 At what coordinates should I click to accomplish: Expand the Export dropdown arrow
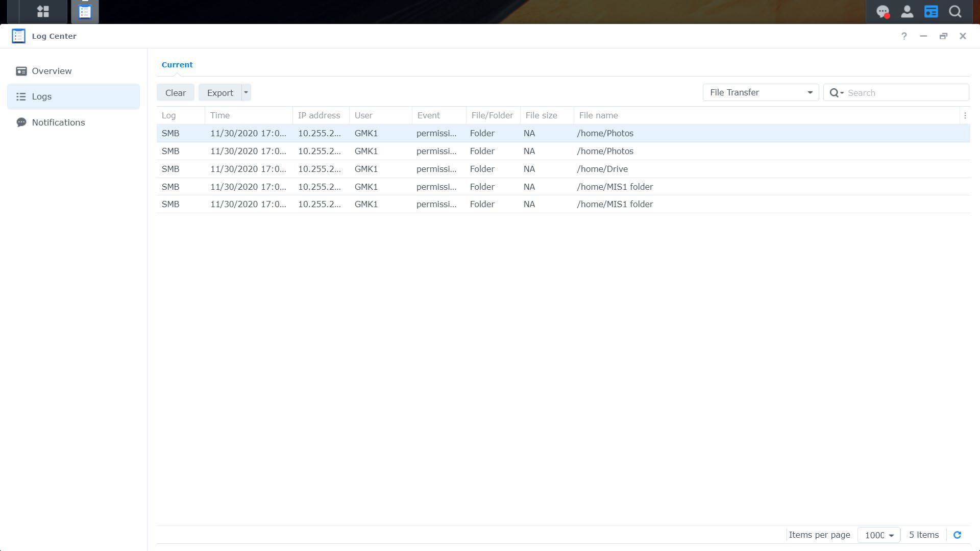246,92
